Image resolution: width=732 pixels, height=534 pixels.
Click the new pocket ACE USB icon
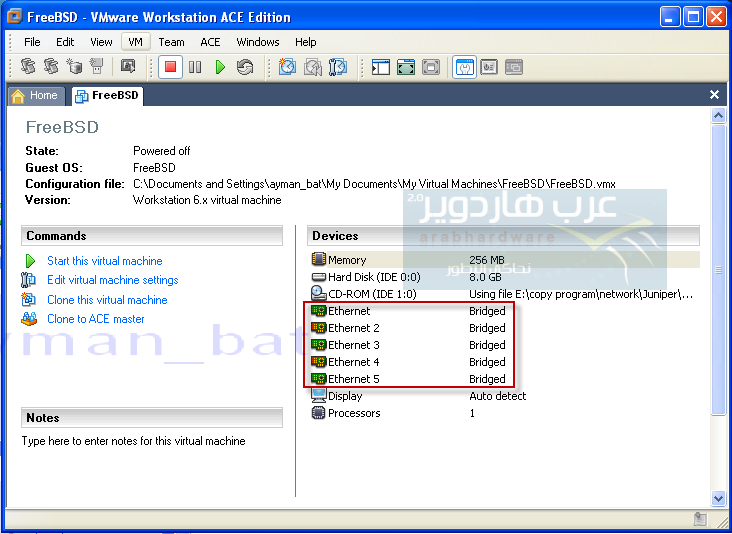[x=97, y=66]
